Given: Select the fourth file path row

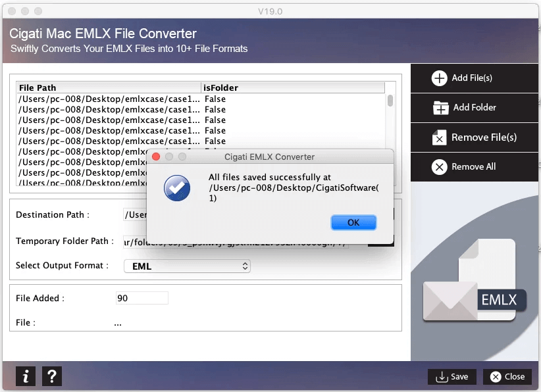Looking at the screenshot, I should [201, 131].
